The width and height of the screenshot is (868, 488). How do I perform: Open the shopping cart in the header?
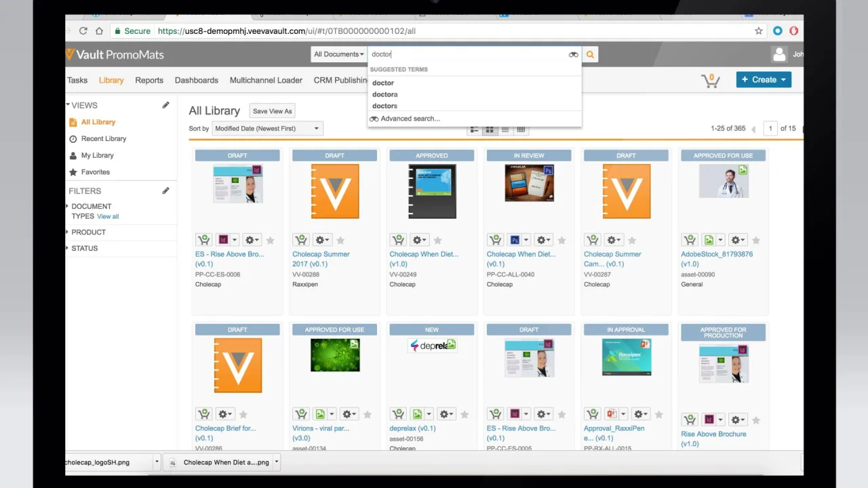(710, 79)
